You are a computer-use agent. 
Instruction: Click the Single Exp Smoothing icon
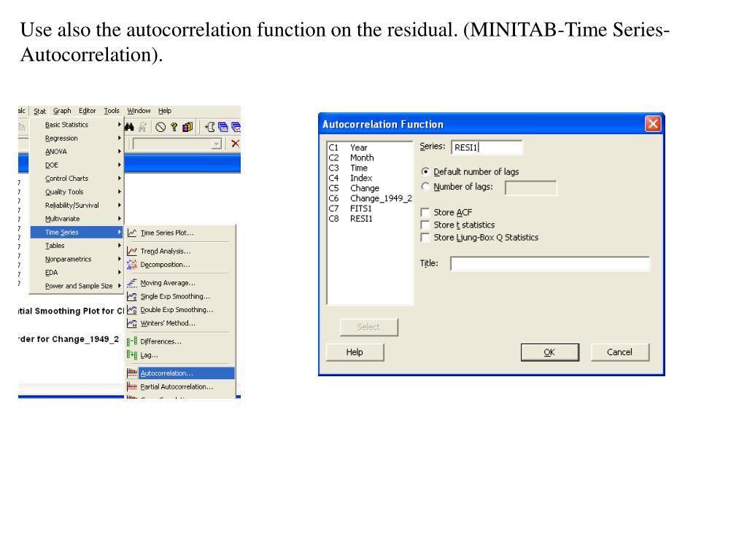point(132,296)
